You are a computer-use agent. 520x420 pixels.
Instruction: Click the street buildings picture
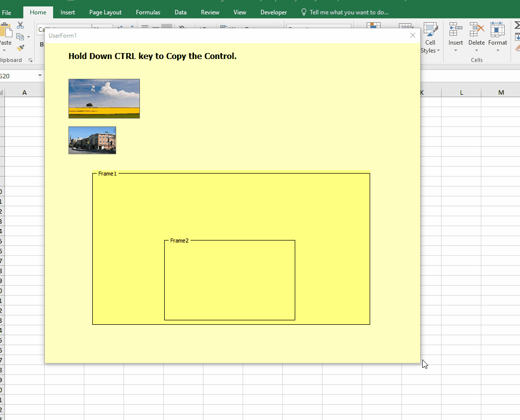pyautogui.click(x=92, y=140)
